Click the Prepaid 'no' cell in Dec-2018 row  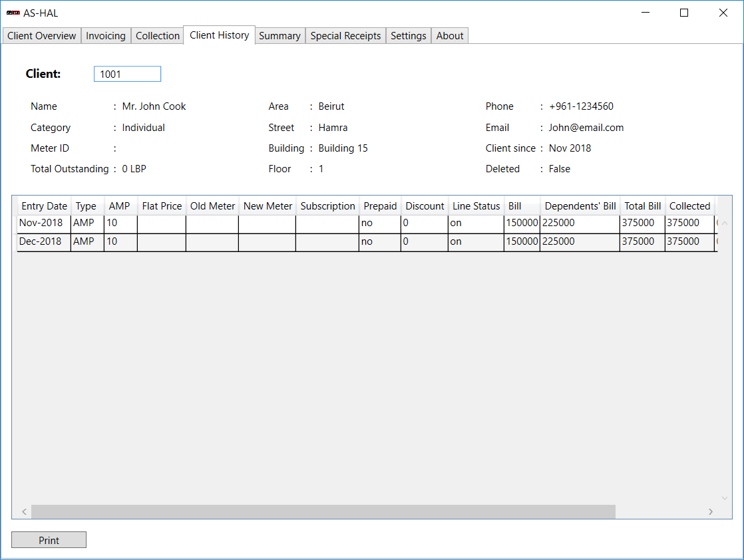[380, 241]
